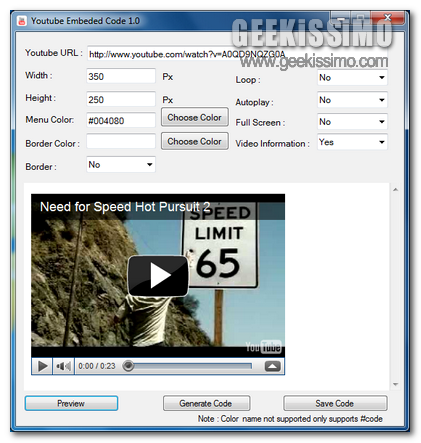
Task: Start playback with the player's play button
Action: (42, 366)
